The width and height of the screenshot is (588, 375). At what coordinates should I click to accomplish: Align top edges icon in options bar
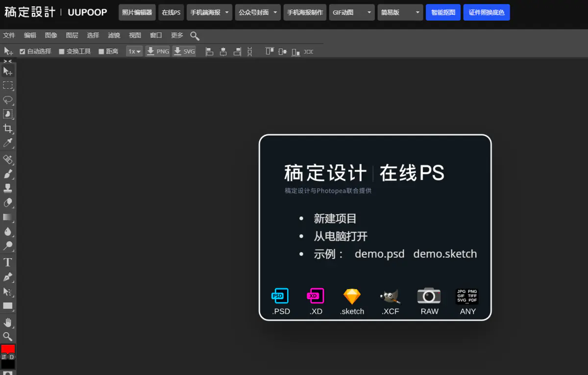(x=269, y=51)
